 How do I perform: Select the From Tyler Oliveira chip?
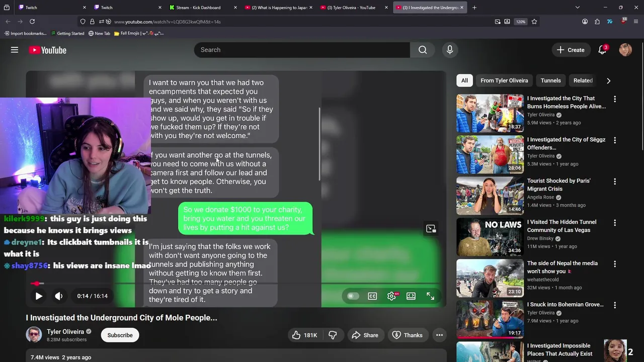[x=504, y=80]
